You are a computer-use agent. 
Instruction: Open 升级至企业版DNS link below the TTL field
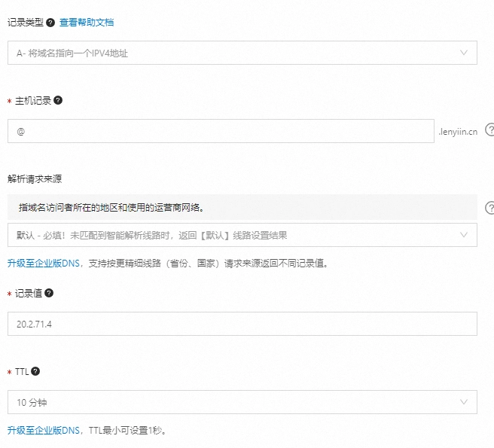[44, 431]
